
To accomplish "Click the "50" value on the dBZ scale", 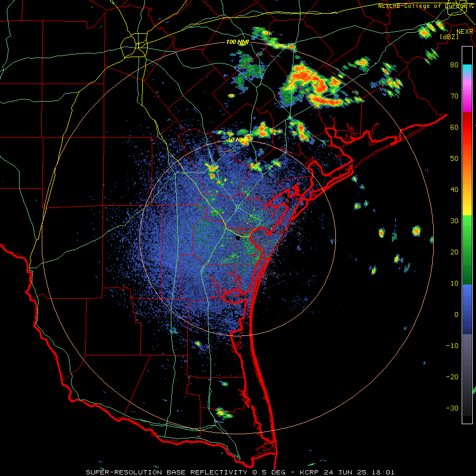I will point(454,159).
